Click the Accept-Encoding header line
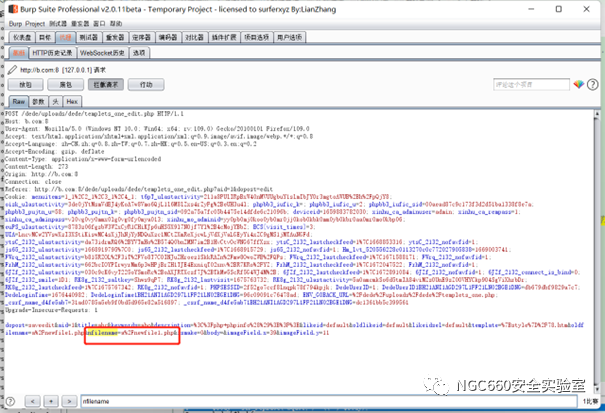The width and height of the screenshot is (605, 413). point(54,152)
